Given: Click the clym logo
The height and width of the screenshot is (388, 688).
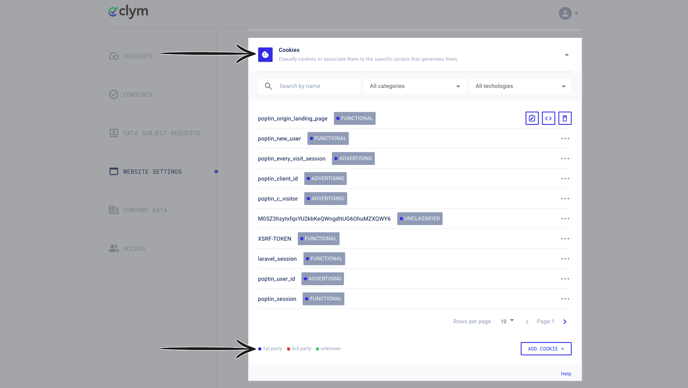Looking at the screenshot, I should (128, 12).
